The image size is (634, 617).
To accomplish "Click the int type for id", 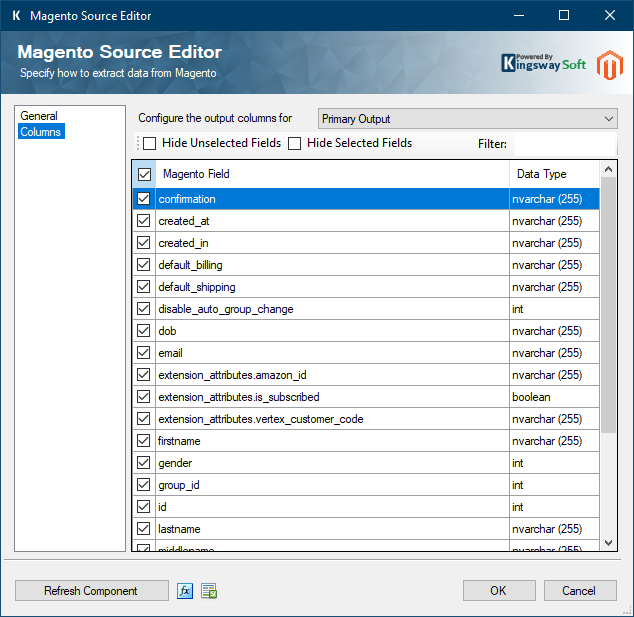I will (554, 507).
